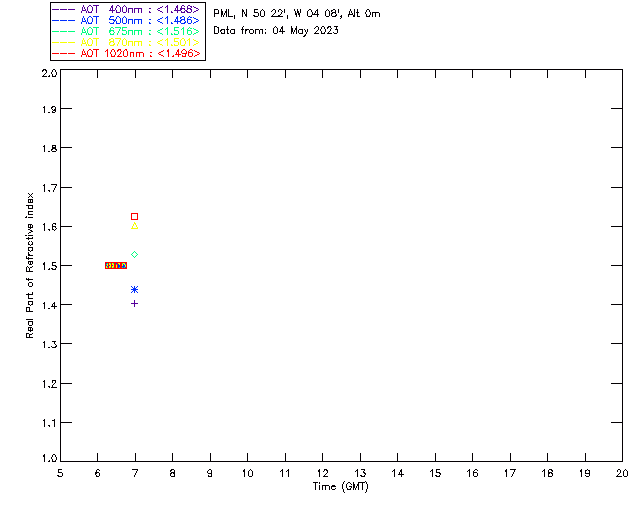640x512 pixels.
Task: Click the x-axis label 16
Action: (x=472, y=473)
